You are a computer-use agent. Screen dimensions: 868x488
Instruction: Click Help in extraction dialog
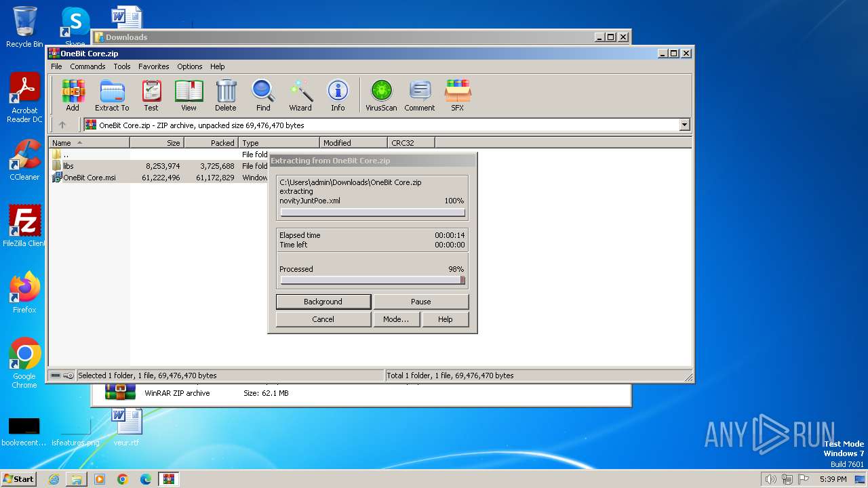point(446,319)
